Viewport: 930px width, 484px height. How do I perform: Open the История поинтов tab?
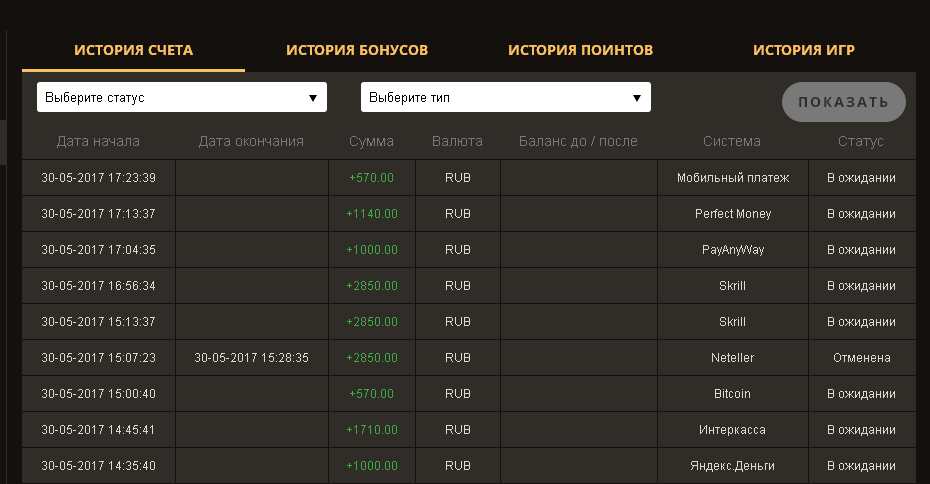point(580,50)
